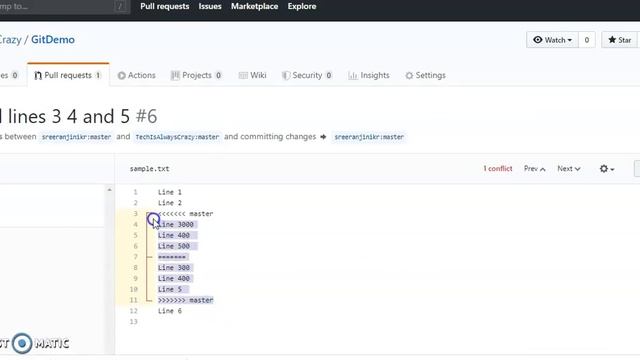Open the editor gear settings dropdown

[607, 169]
